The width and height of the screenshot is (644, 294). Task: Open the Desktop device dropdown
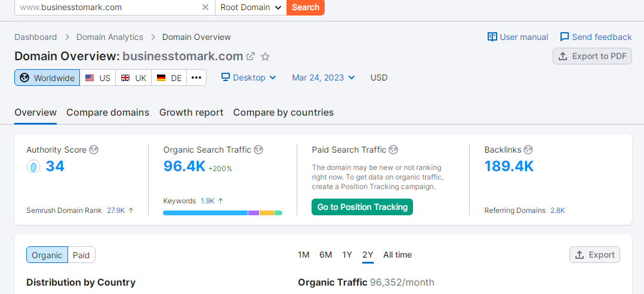click(249, 78)
